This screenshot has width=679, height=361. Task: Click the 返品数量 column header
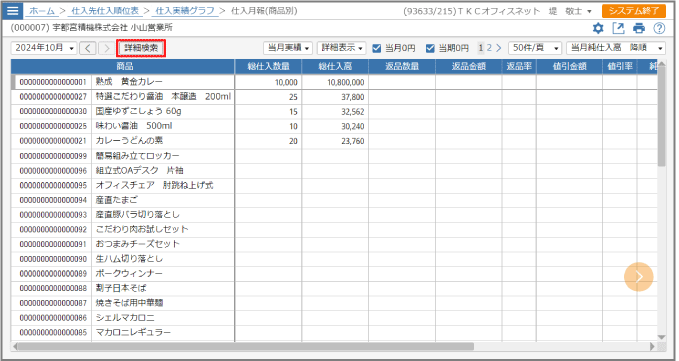[x=402, y=66]
